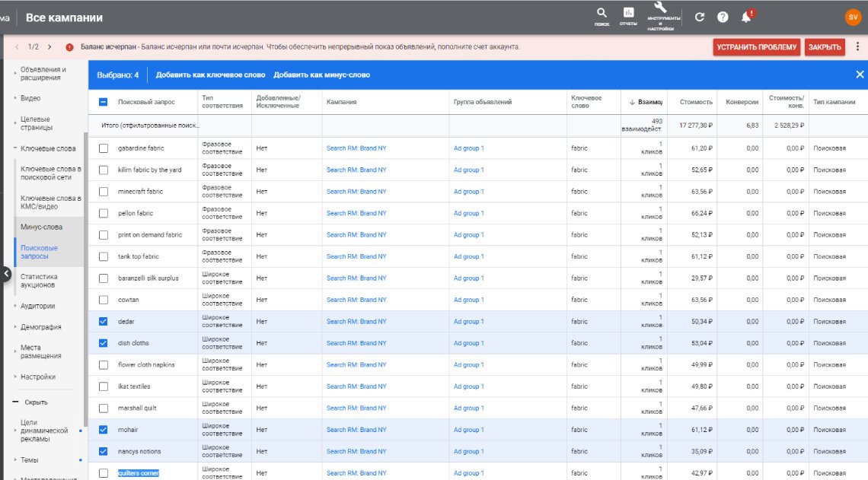This screenshot has height=480, width=868.
Task: Click the SV account avatar
Action: (x=853, y=17)
